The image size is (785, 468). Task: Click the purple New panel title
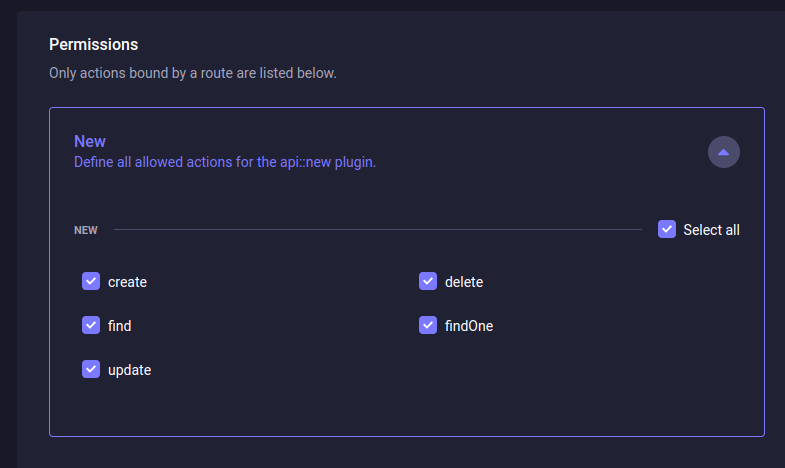pyautogui.click(x=90, y=142)
